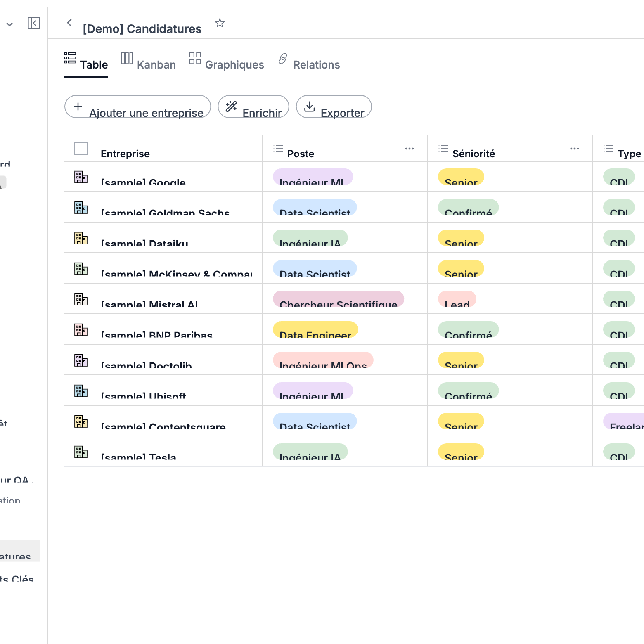Screen dimensions: 644x644
Task: Collapse the sidebar panel icon
Action: click(34, 23)
